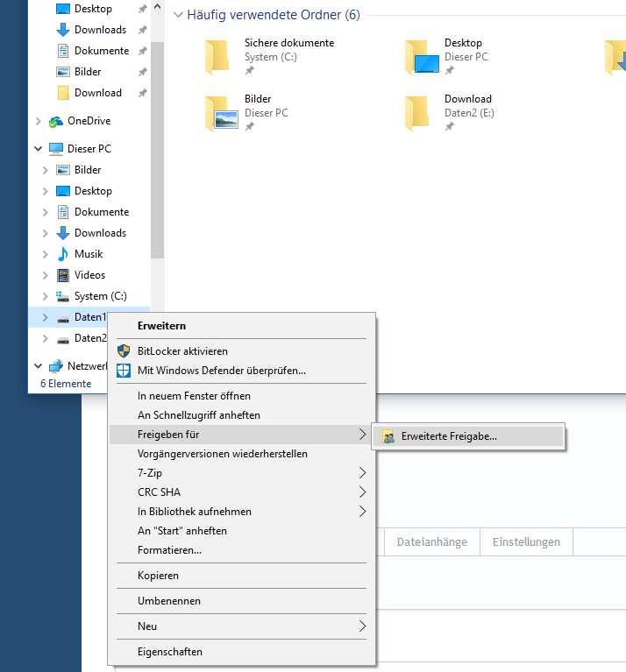Viewport: 626px width, 672px height.
Task: Click the Daten2 drive icon
Action: 63,340
